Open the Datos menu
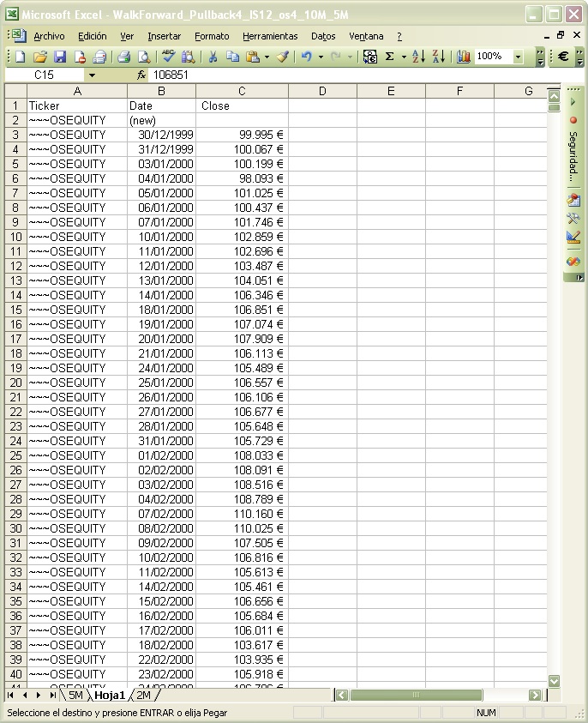 [323, 36]
